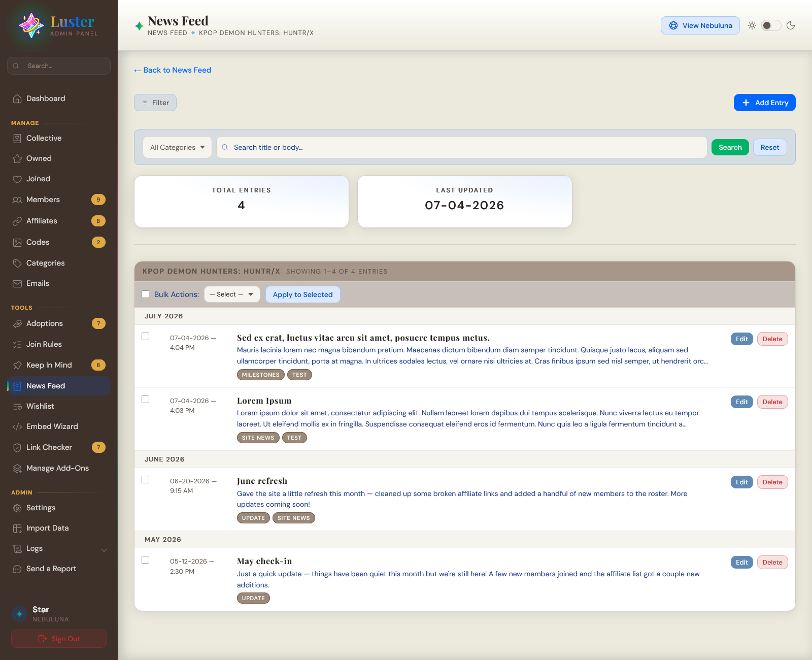812x660 pixels.
Task: Click the Link Checker shield icon
Action: tap(17, 448)
